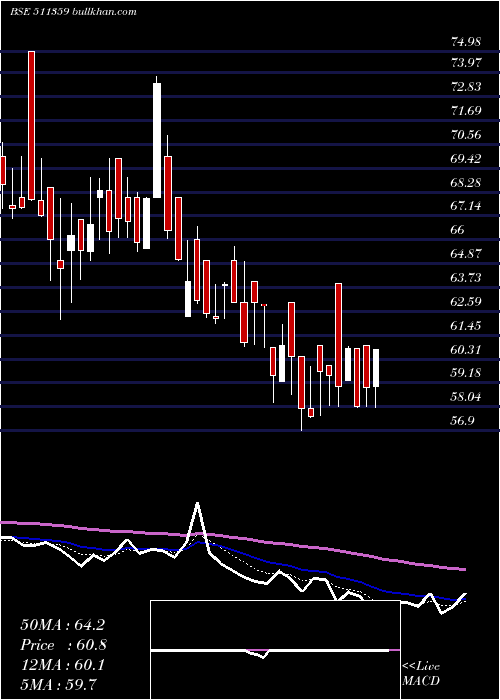Click the 59.18 price axis label
The image size is (500, 700).
(x=466, y=373)
